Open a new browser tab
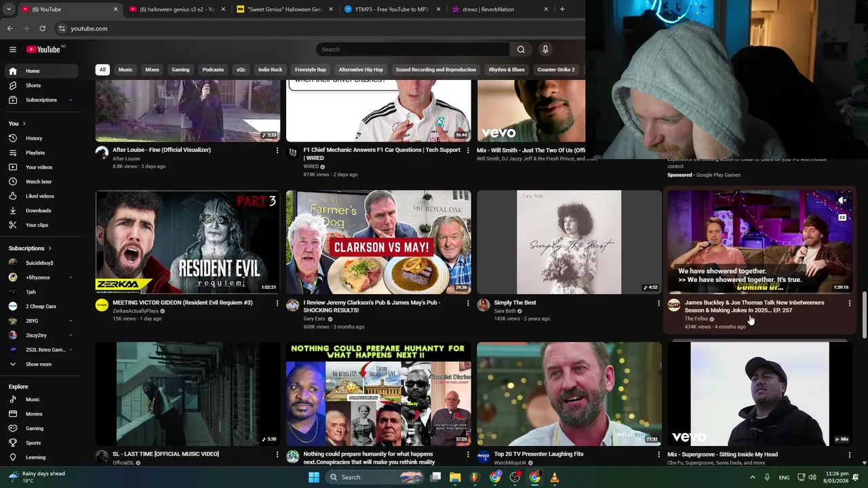Image resolution: width=868 pixels, height=488 pixels. [x=562, y=9]
